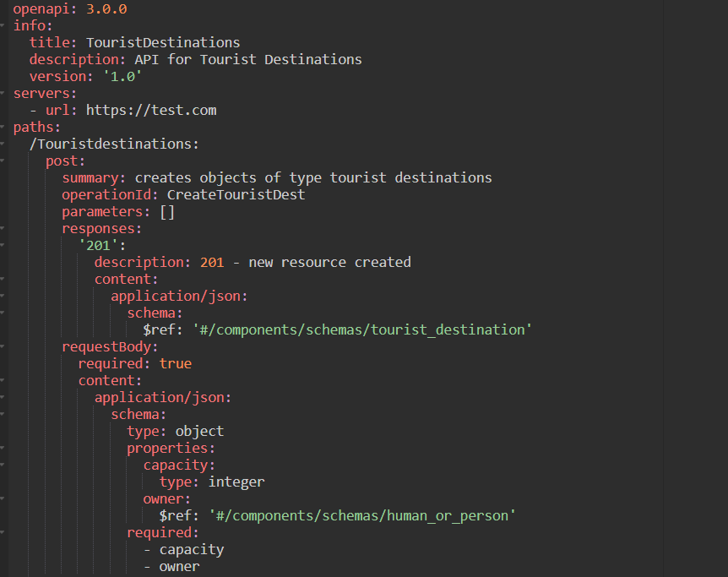Click the TouristDestinations title value
The width and height of the screenshot is (728, 577).
pos(163,42)
